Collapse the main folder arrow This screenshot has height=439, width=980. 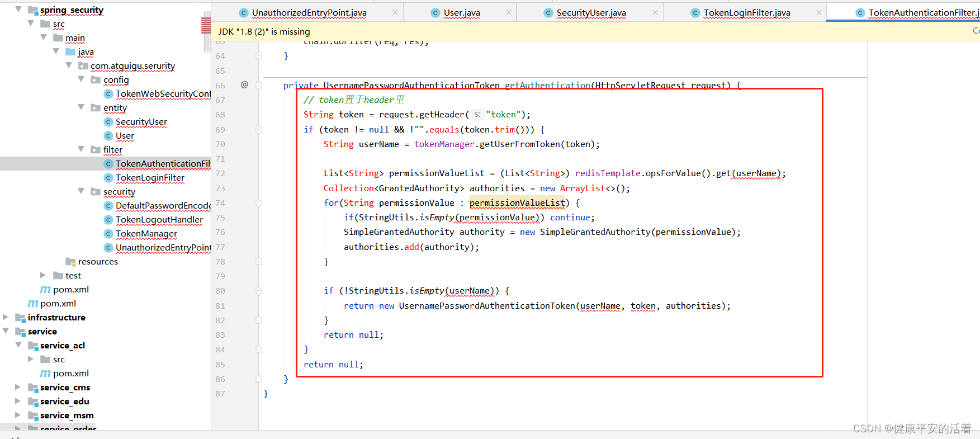(44, 37)
